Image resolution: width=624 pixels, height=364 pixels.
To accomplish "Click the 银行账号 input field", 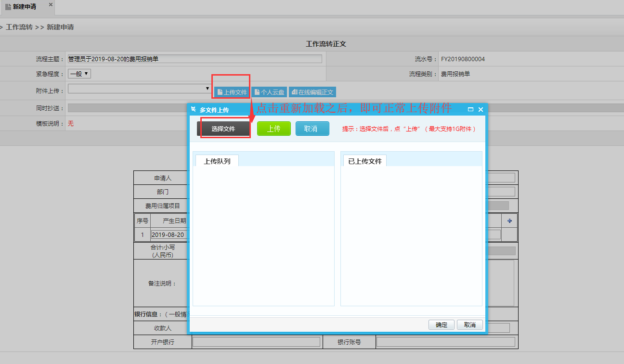I will click(x=445, y=342).
